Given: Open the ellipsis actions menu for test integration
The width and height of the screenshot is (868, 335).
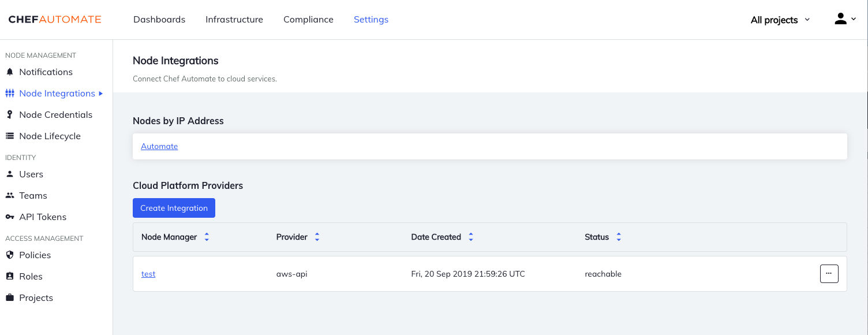Looking at the screenshot, I should (x=829, y=273).
